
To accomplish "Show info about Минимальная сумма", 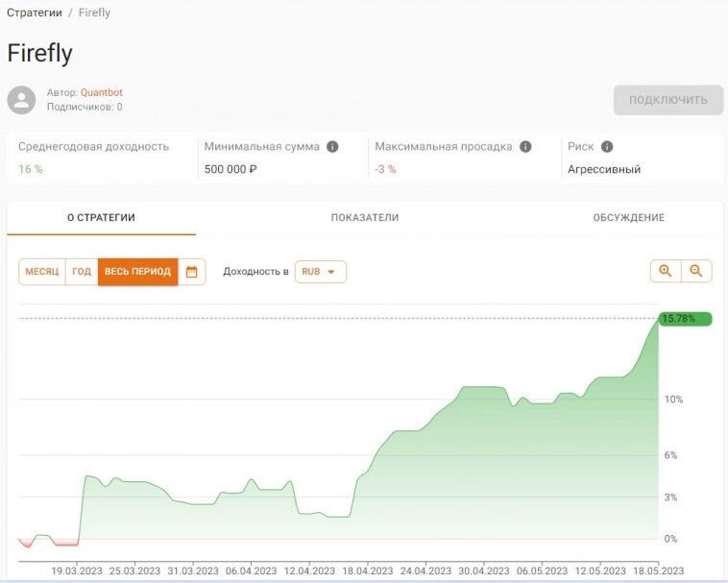I will [332, 147].
